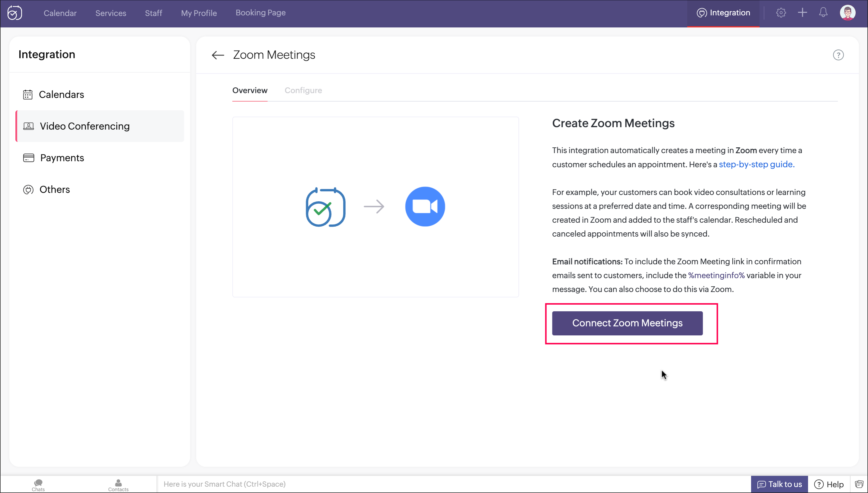
Task: Click the help question mark on Zoom Meetings
Action: 838,55
